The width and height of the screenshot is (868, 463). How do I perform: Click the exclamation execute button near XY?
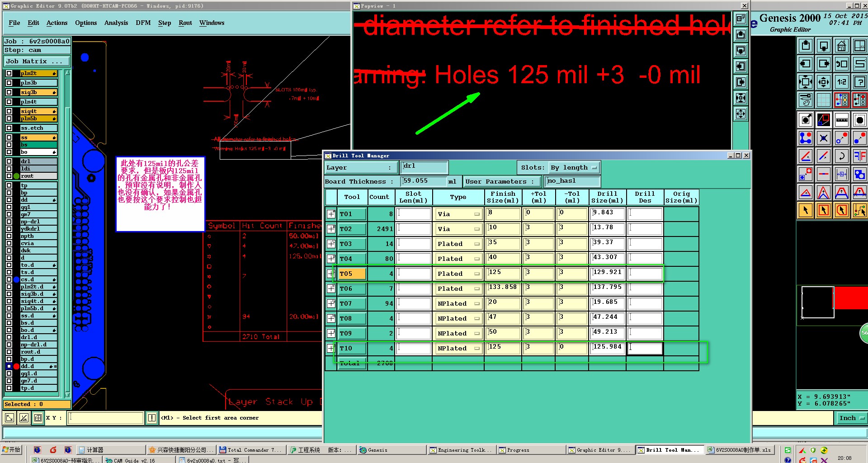pos(152,418)
